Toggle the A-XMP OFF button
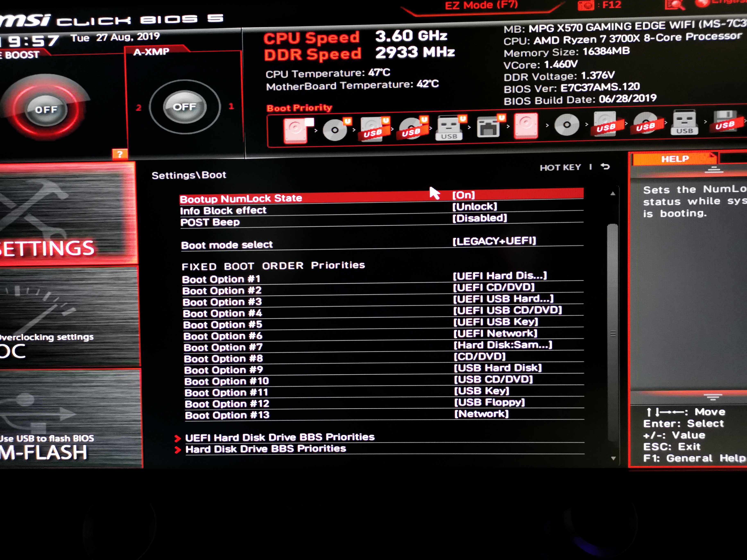This screenshot has width=747, height=560. coord(184,107)
